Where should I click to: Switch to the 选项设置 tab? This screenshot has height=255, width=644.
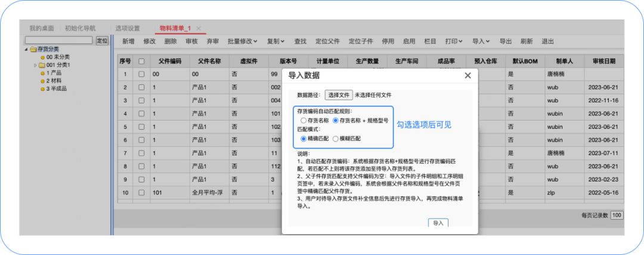coord(127,28)
